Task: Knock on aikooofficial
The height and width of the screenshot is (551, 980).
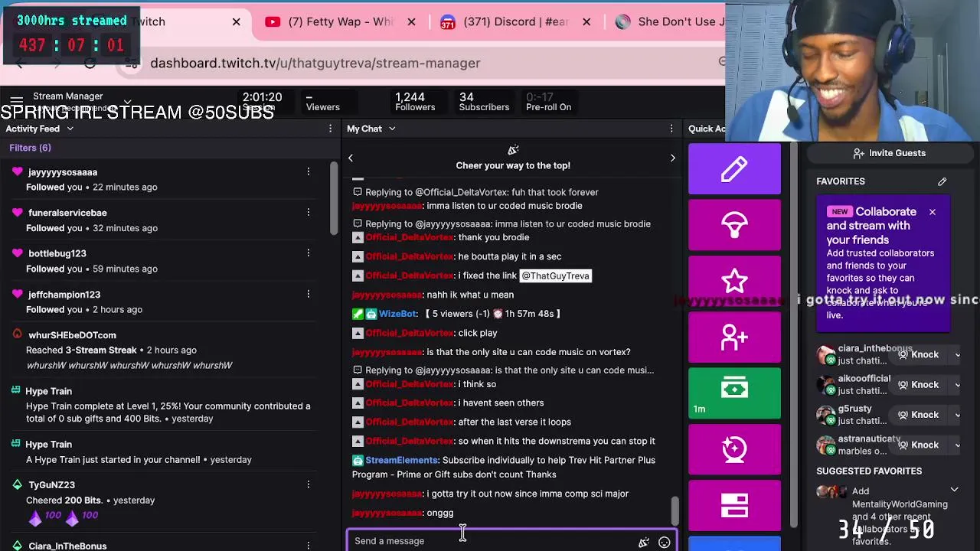Action: [x=918, y=384]
